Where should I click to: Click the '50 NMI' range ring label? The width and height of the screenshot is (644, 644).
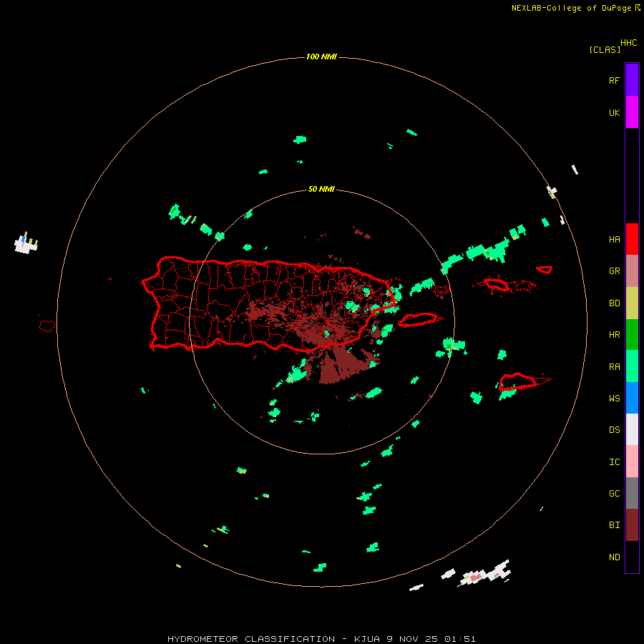pyautogui.click(x=321, y=189)
